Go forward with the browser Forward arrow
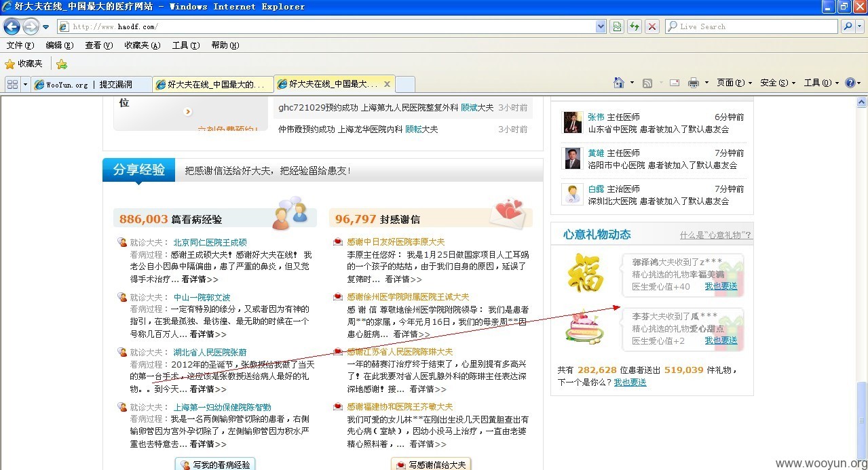 point(31,26)
